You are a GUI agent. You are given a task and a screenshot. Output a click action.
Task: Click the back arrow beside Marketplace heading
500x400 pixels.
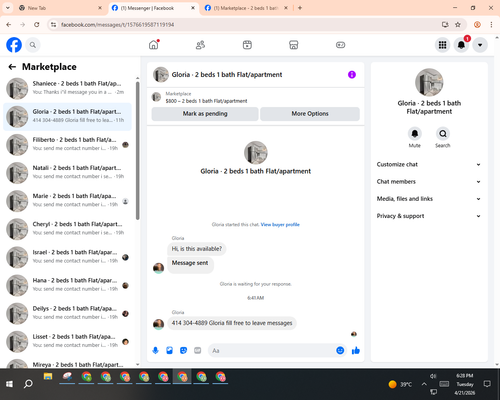click(12, 67)
